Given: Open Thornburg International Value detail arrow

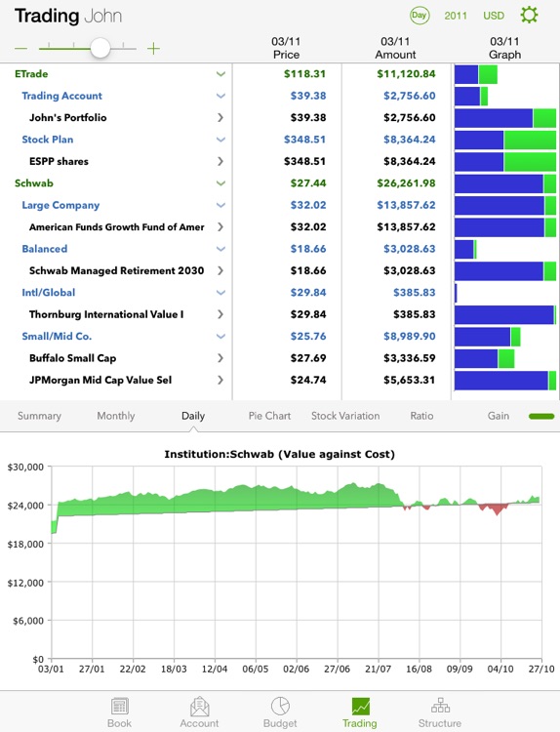Looking at the screenshot, I should click(x=220, y=314).
